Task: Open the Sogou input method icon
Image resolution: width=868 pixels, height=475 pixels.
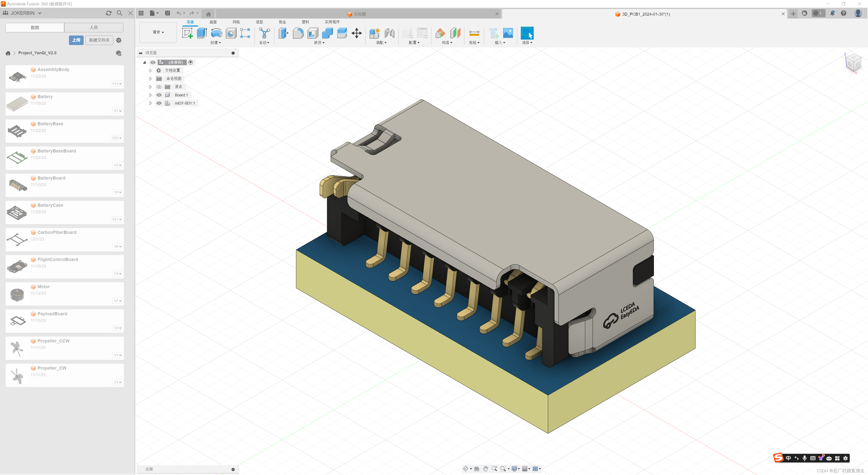Action: [778, 458]
